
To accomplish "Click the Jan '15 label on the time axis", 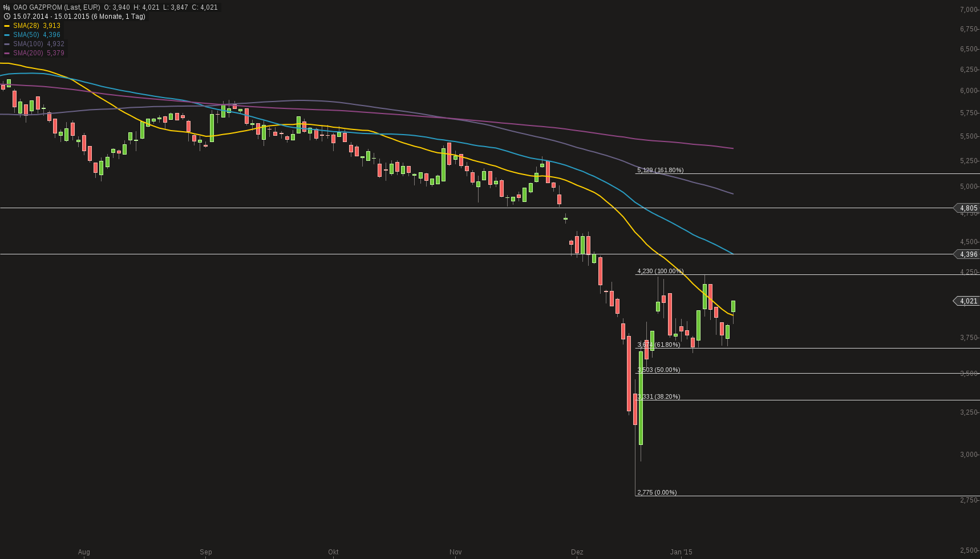I will (x=681, y=552).
